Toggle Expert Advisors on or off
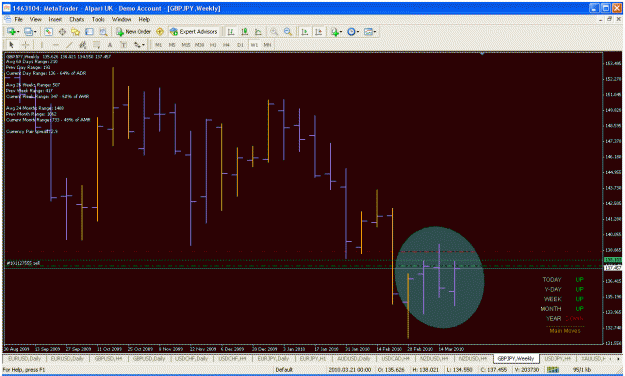Image resolution: width=625 pixels, height=376 pixels. [x=193, y=31]
